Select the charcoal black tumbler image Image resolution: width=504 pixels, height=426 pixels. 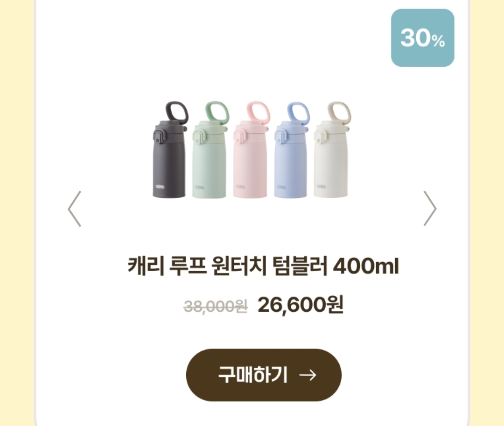pyautogui.click(x=169, y=150)
